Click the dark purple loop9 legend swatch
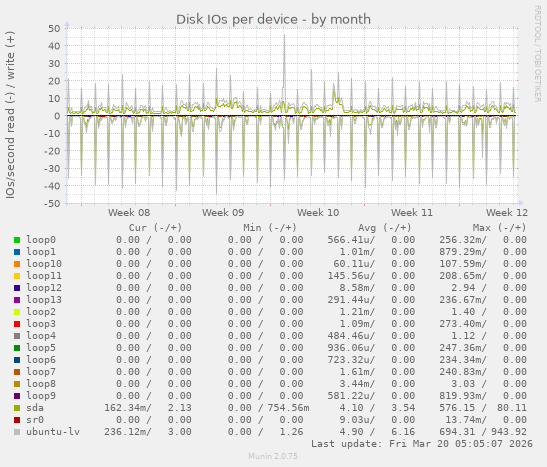The width and height of the screenshot is (547, 467). pyautogui.click(x=17, y=396)
